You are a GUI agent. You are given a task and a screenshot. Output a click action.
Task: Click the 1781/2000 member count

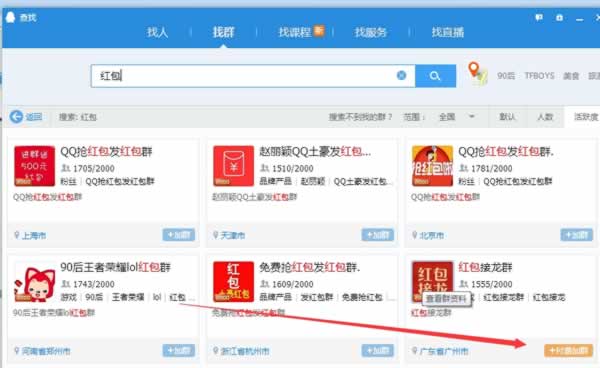click(x=492, y=168)
